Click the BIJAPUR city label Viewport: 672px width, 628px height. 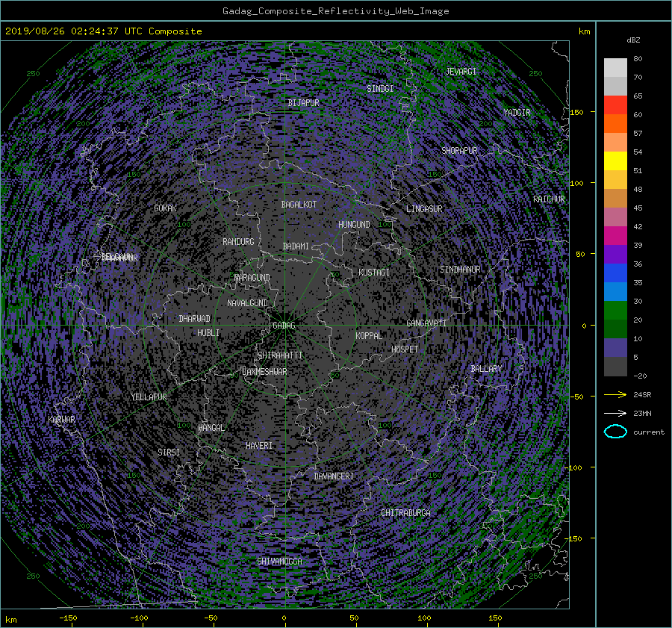(x=303, y=103)
